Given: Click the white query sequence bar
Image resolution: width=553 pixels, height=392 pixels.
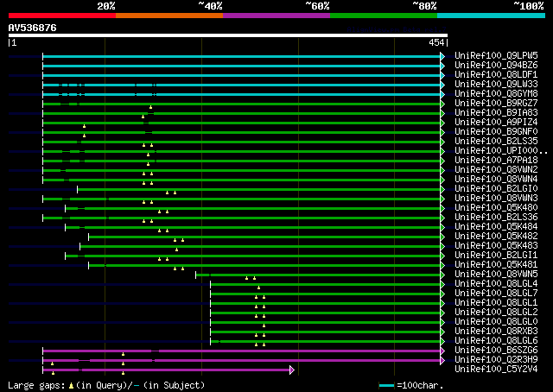Looking at the screenshot, I should (x=228, y=35).
